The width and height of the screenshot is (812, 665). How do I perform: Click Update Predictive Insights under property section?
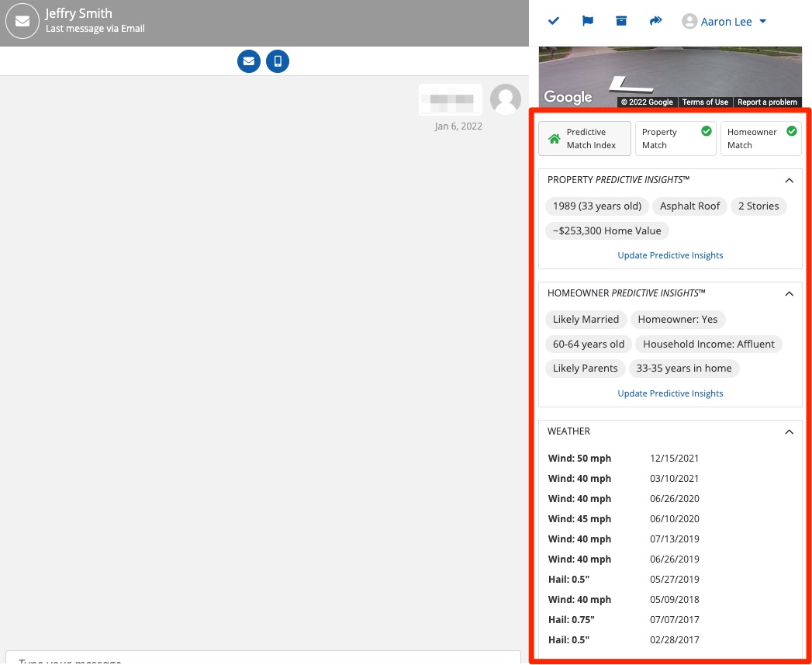[670, 255]
